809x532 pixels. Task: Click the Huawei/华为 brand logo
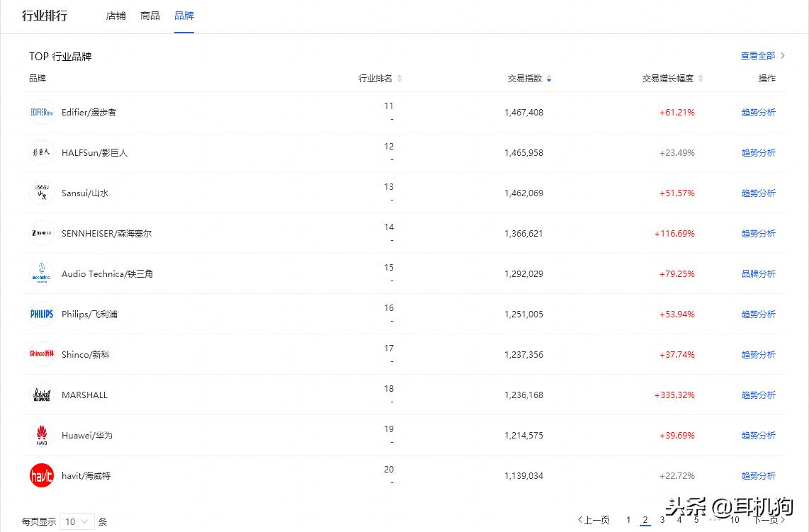point(42,435)
